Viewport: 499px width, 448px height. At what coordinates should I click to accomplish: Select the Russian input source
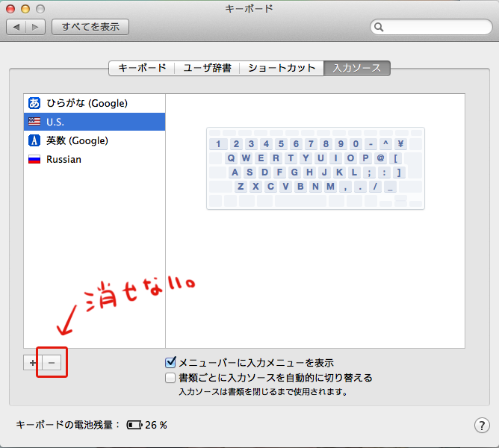(x=95, y=159)
